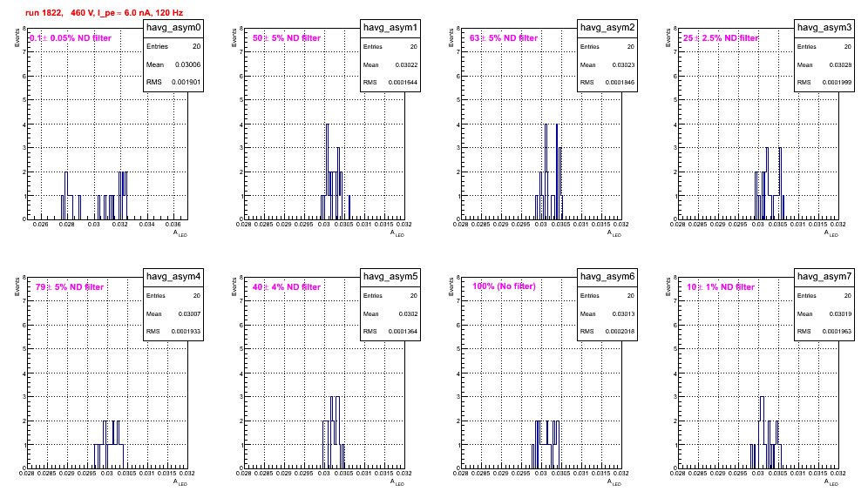The image size is (868, 498).
Task: Click the Events axis title of havg_asym4
Action: 17,286
